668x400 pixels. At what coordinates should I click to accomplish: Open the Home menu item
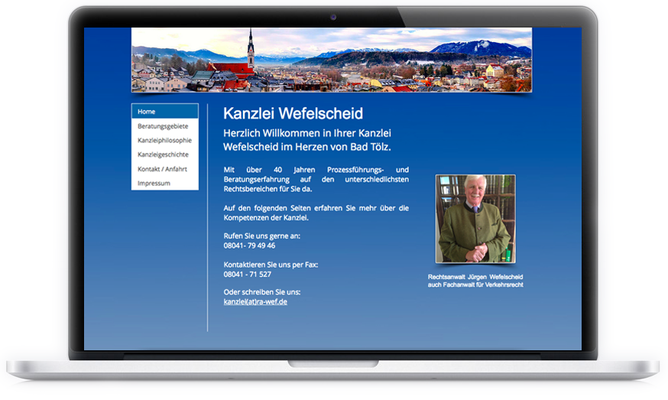165,111
